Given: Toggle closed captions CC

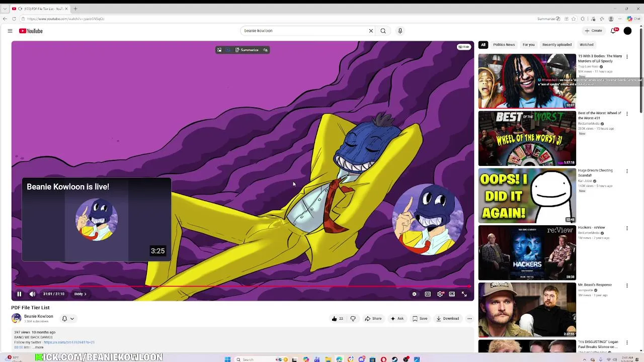Looking at the screenshot, I should pyautogui.click(x=428, y=294).
